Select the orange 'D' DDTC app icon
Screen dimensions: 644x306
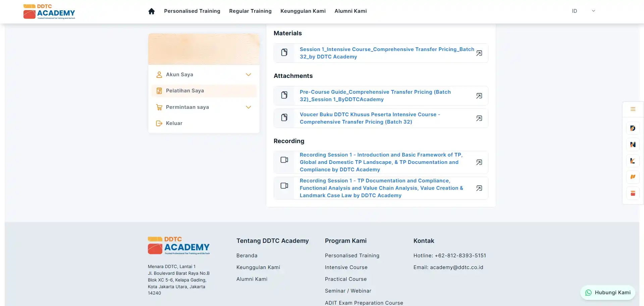[633, 128]
